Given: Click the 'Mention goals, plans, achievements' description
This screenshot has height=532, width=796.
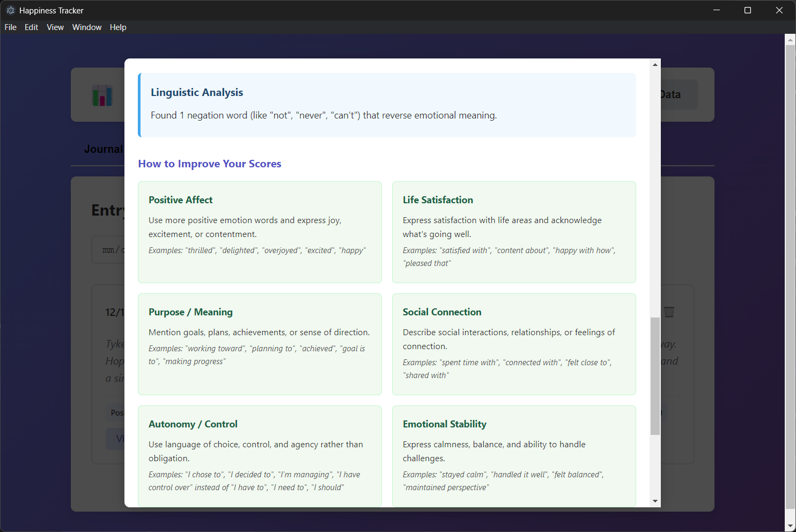Looking at the screenshot, I should pos(259,332).
